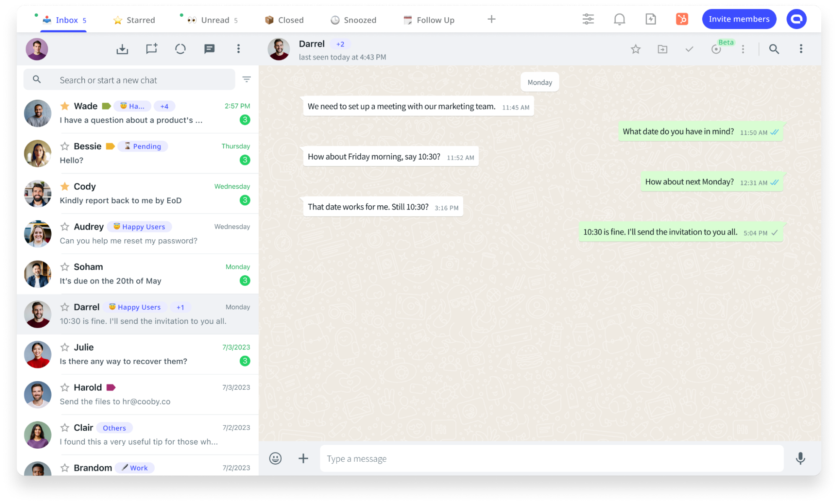
Task: Open the Follow Up tab
Action: [434, 20]
